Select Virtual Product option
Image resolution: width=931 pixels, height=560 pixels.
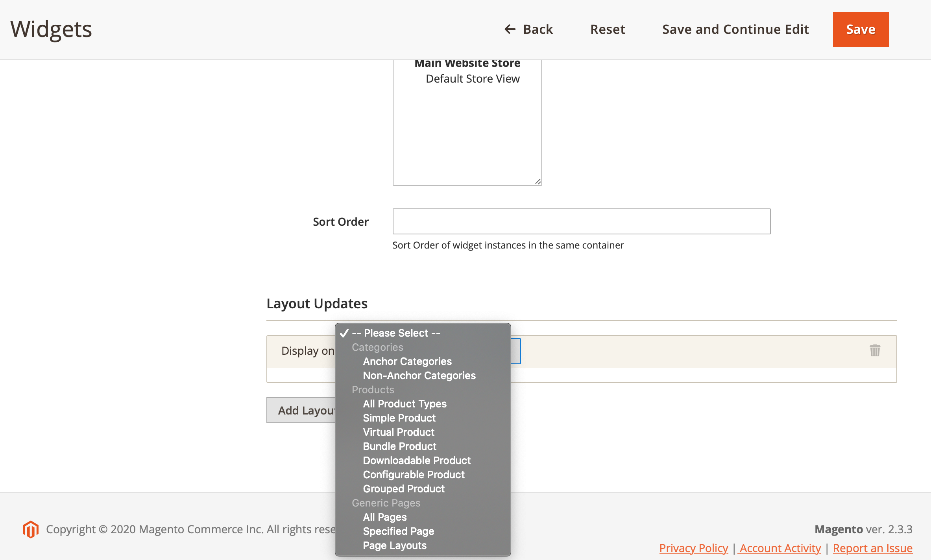(423, 432)
